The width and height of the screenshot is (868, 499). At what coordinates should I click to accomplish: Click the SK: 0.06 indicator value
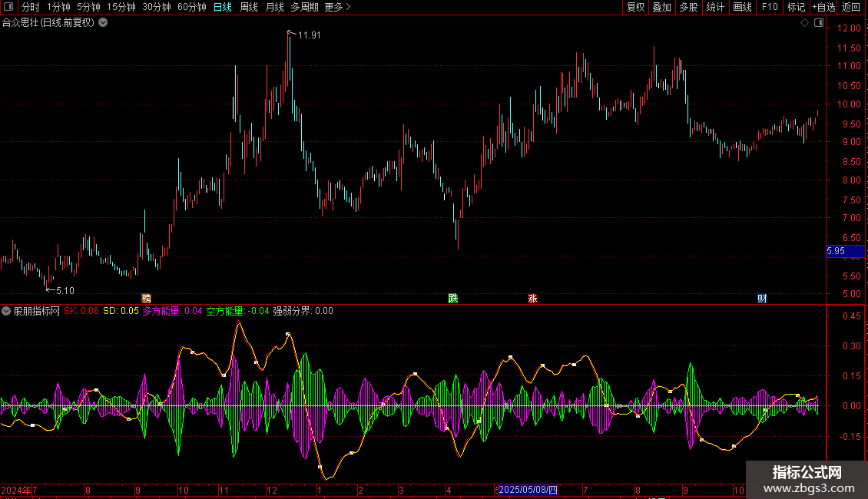[81, 311]
